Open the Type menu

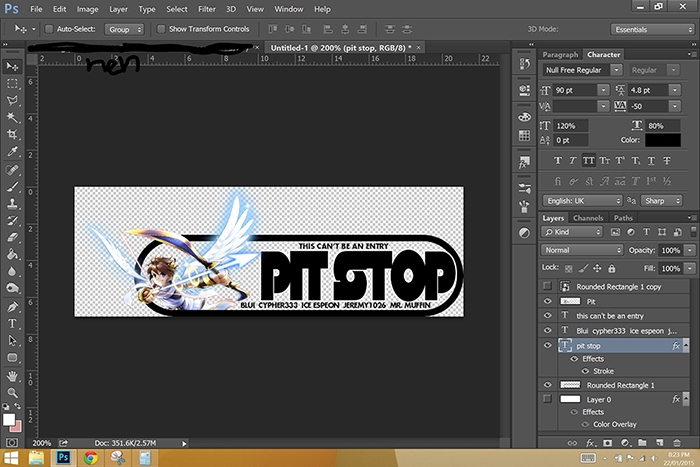[147, 9]
